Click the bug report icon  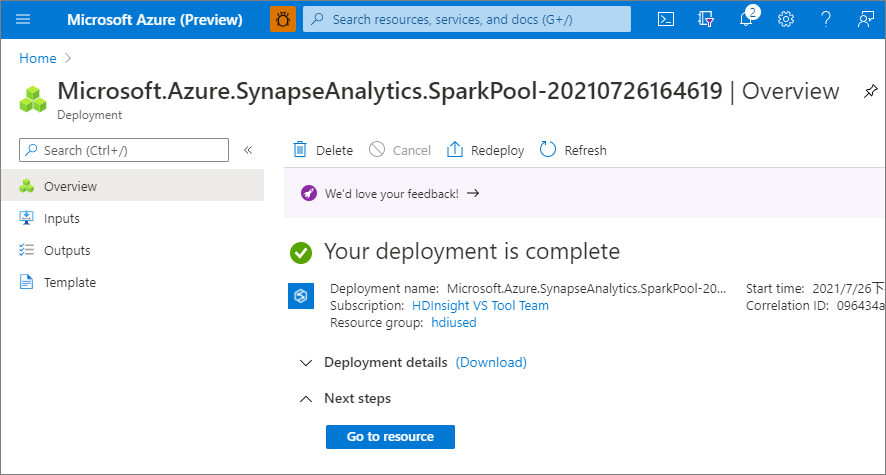pyautogui.click(x=283, y=19)
